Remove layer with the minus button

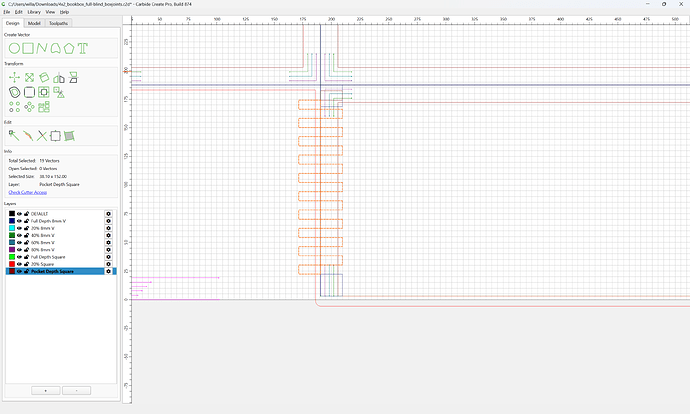(77, 391)
